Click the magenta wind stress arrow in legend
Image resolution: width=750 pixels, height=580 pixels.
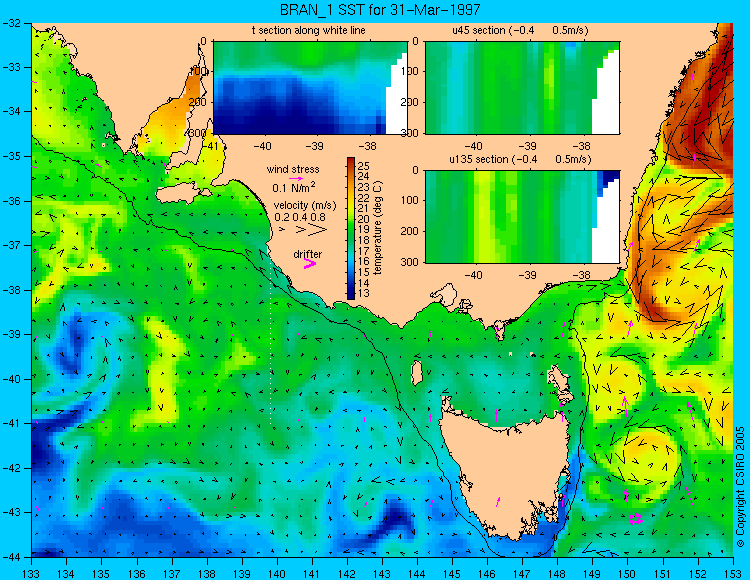296,178
